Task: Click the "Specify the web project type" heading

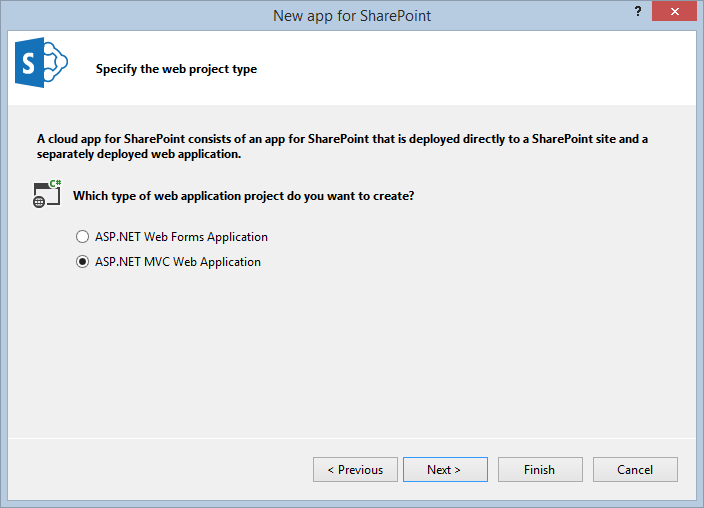Action: (176, 69)
